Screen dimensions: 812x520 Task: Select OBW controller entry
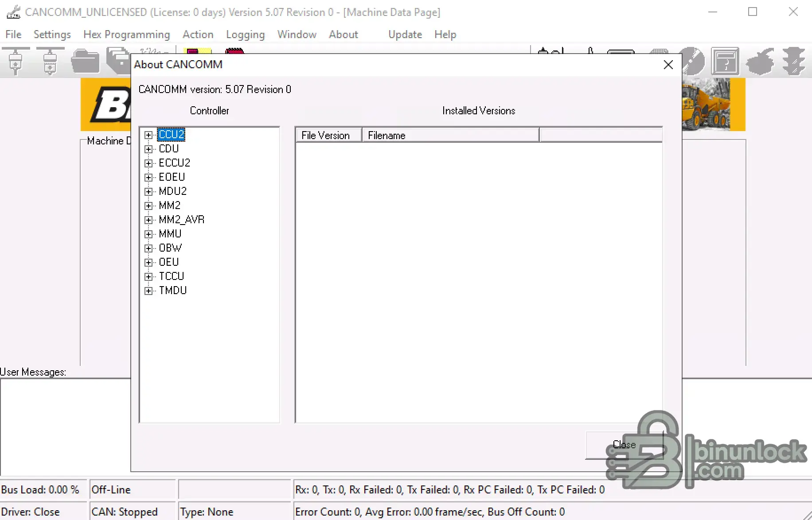click(x=171, y=248)
